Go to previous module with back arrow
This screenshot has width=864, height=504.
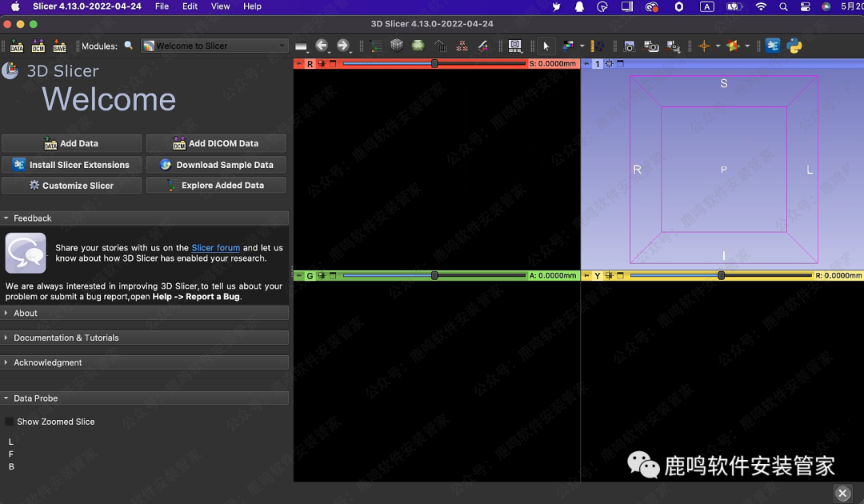coord(322,46)
